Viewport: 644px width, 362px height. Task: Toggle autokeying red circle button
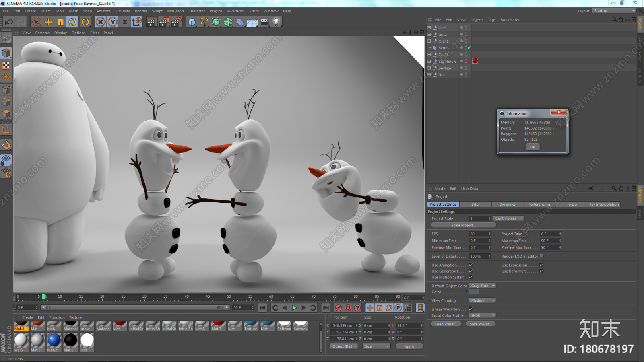[x=348, y=308]
